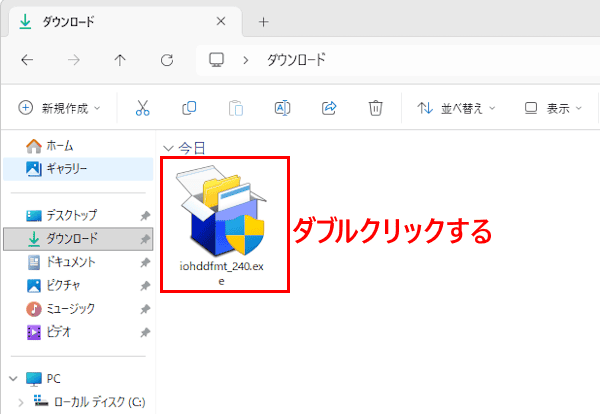Click the PC monitor icon in address bar
The image size is (600, 414).
216,60
